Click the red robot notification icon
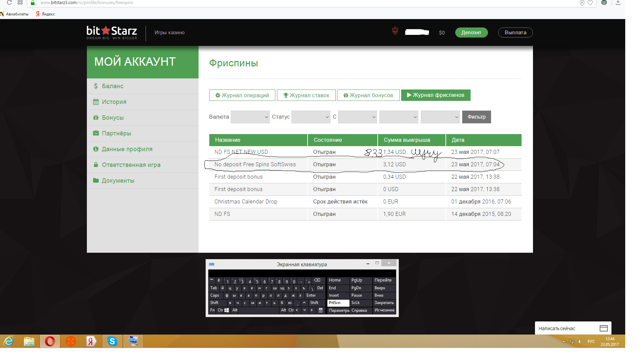644x362 pixels. tap(395, 31)
